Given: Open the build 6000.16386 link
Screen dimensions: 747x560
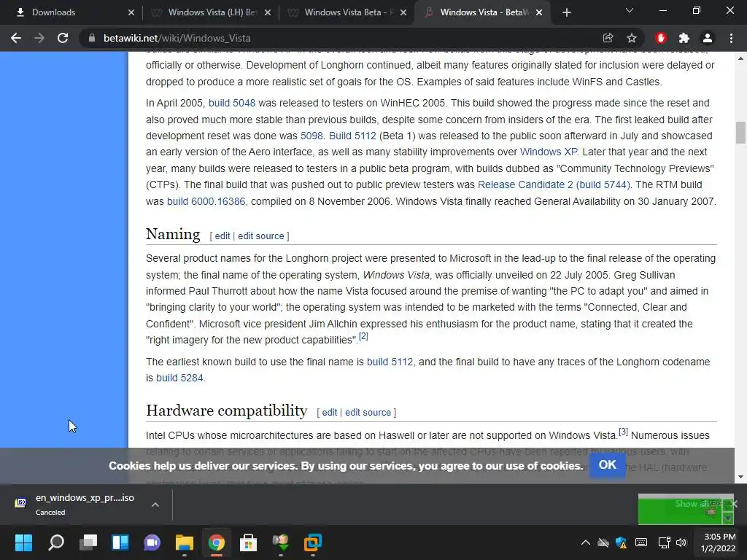Looking at the screenshot, I should point(206,201).
